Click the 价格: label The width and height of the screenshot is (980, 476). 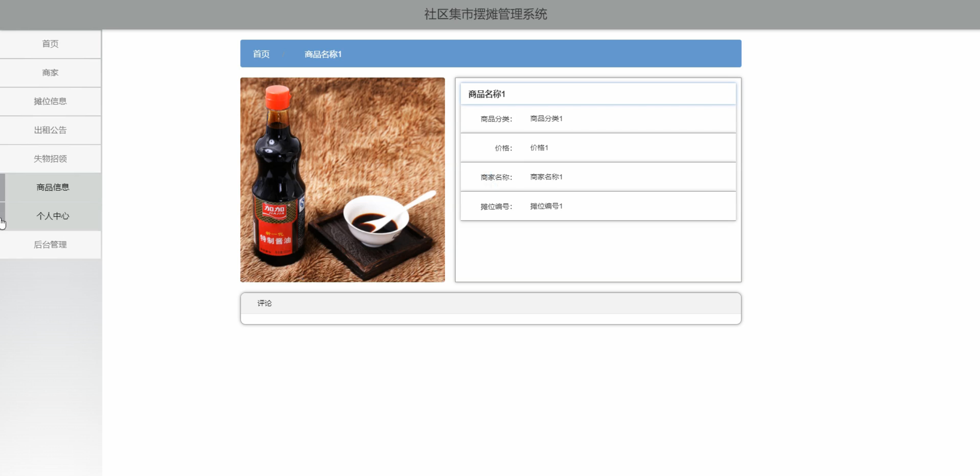tap(504, 148)
